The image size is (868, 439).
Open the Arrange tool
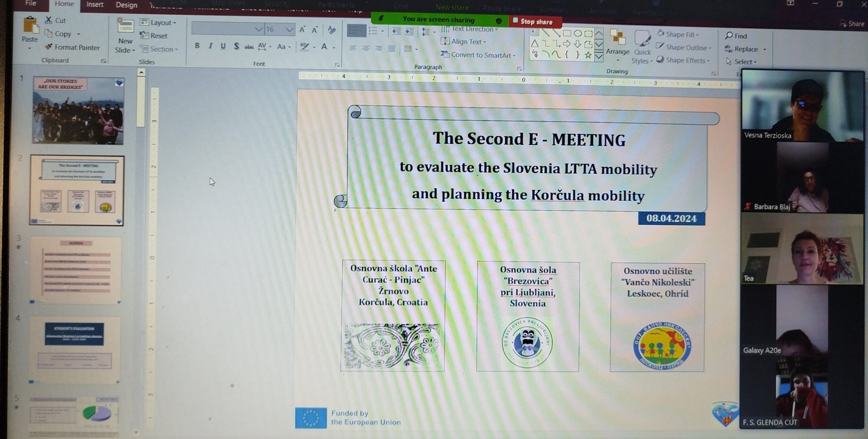(617, 43)
